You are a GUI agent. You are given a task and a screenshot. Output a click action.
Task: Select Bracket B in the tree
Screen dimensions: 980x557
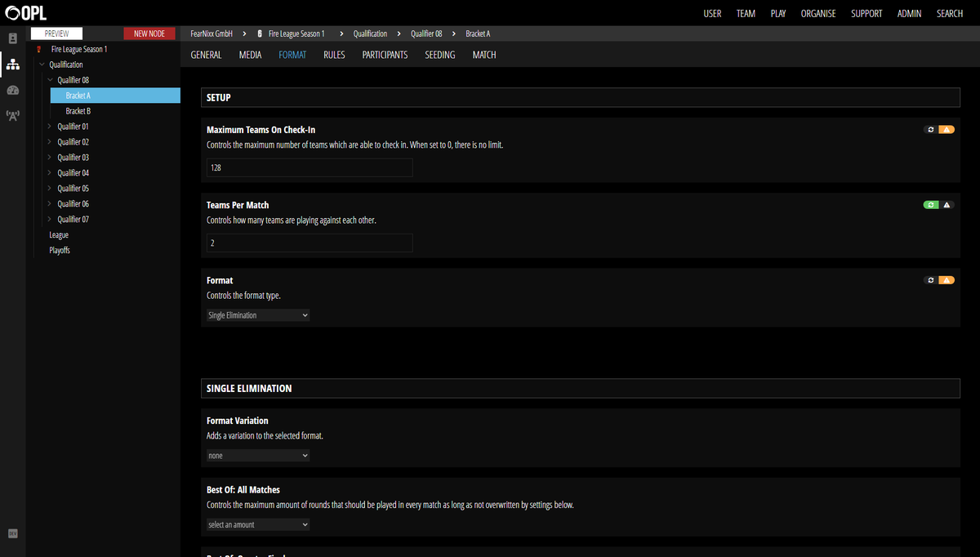(x=78, y=111)
